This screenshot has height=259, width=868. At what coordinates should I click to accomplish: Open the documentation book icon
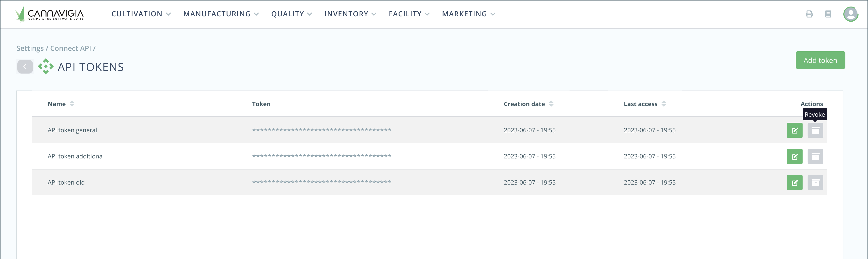pyautogui.click(x=828, y=14)
